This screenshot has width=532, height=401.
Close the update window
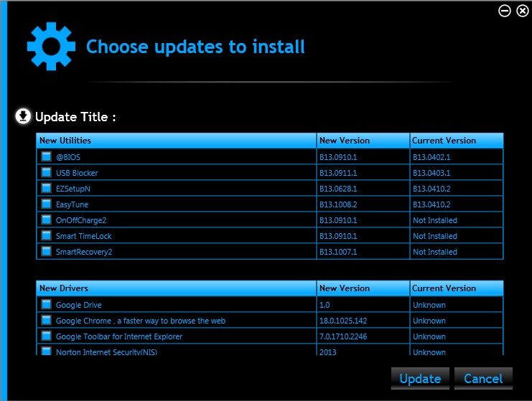(x=523, y=11)
